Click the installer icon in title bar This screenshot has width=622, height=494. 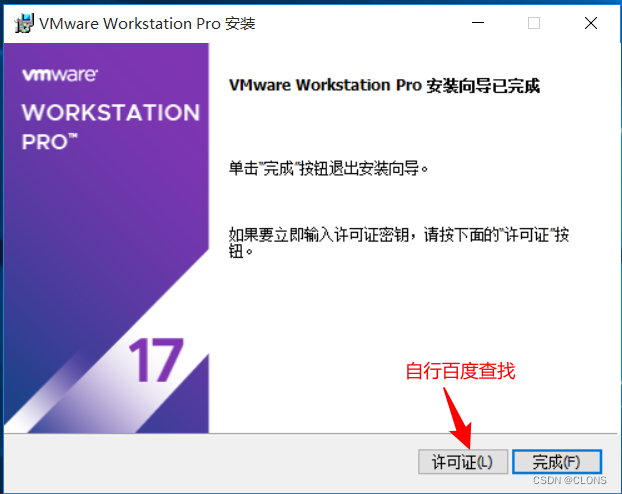pos(24,23)
